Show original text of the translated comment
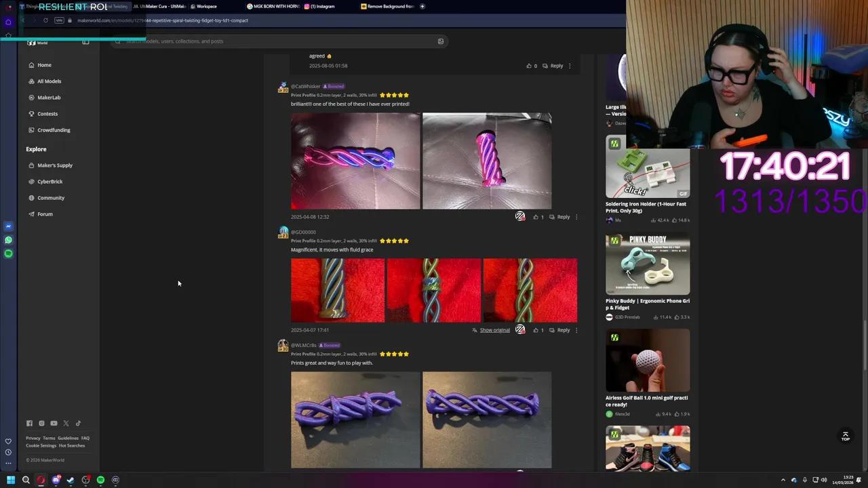Viewport: 868px width, 488px height. (x=494, y=329)
